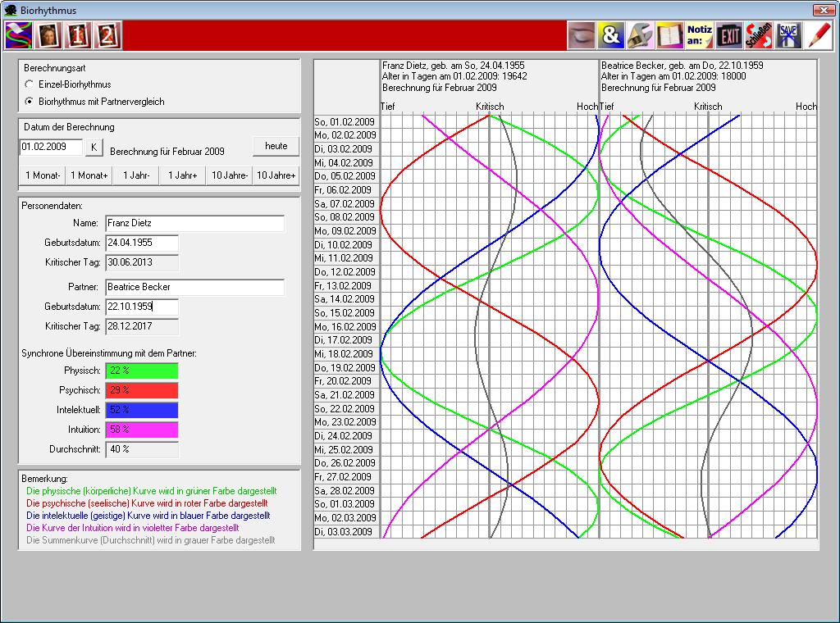Click the red pencil icon
The width and height of the screenshot is (840, 623).
pyautogui.click(x=818, y=35)
